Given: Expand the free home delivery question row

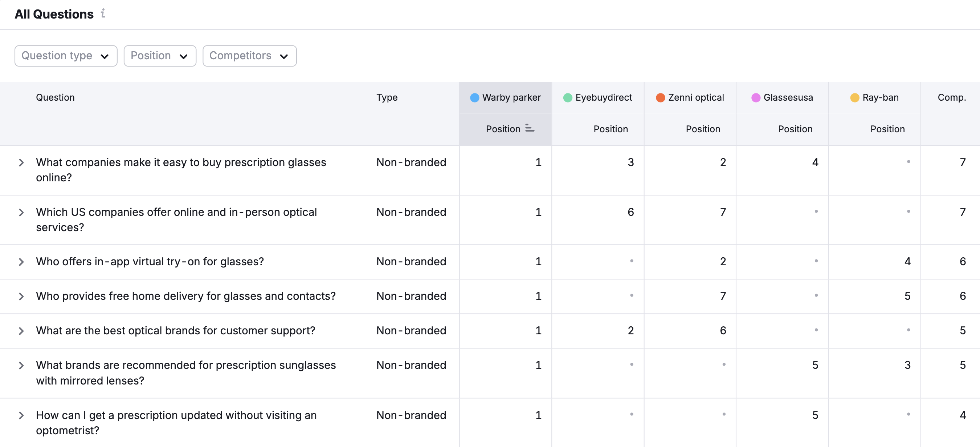Looking at the screenshot, I should 21,296.
